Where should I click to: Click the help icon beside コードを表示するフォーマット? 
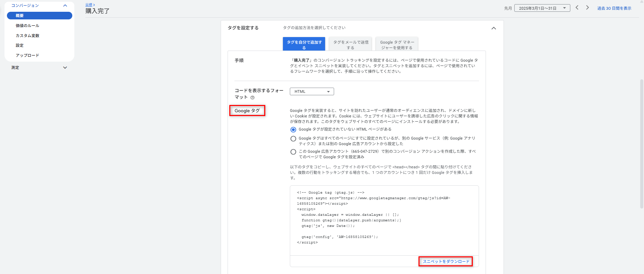[x=252, y=98]
